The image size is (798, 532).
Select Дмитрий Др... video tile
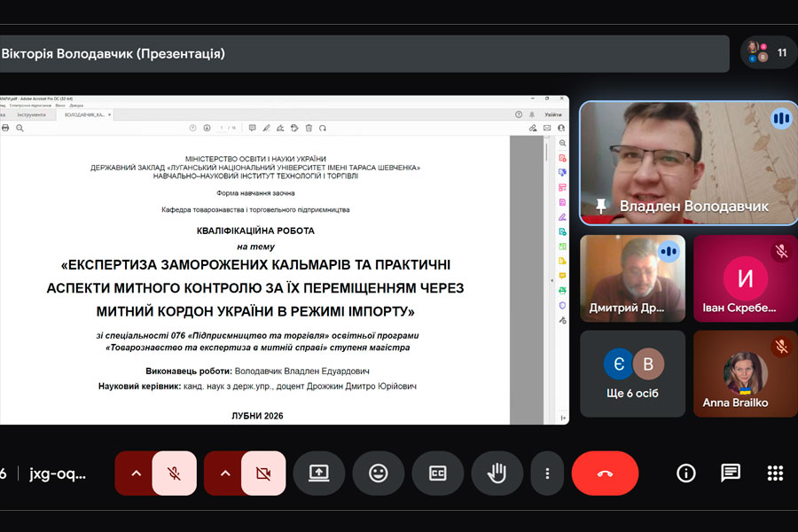632,278
